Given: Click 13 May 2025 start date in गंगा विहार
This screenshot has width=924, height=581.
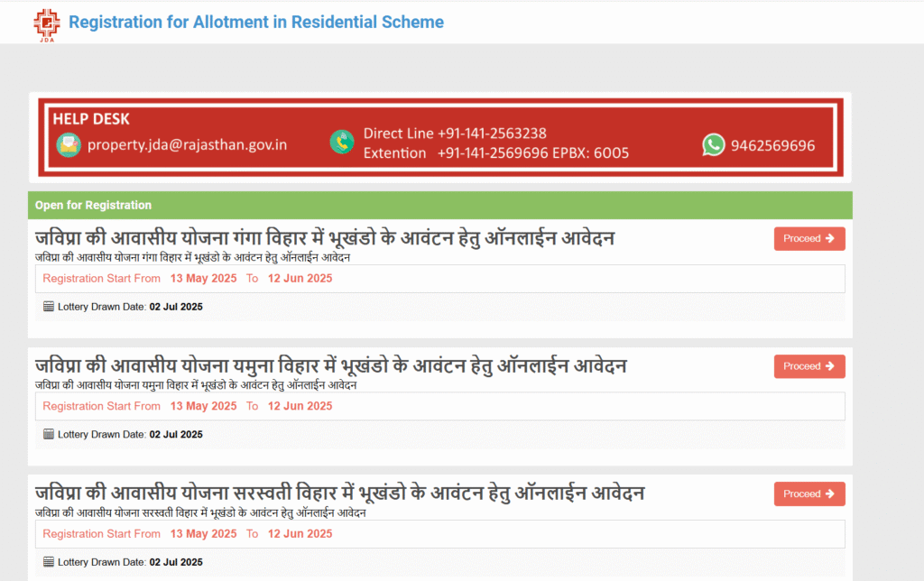Looking at the screenshot, I should 203,278.
